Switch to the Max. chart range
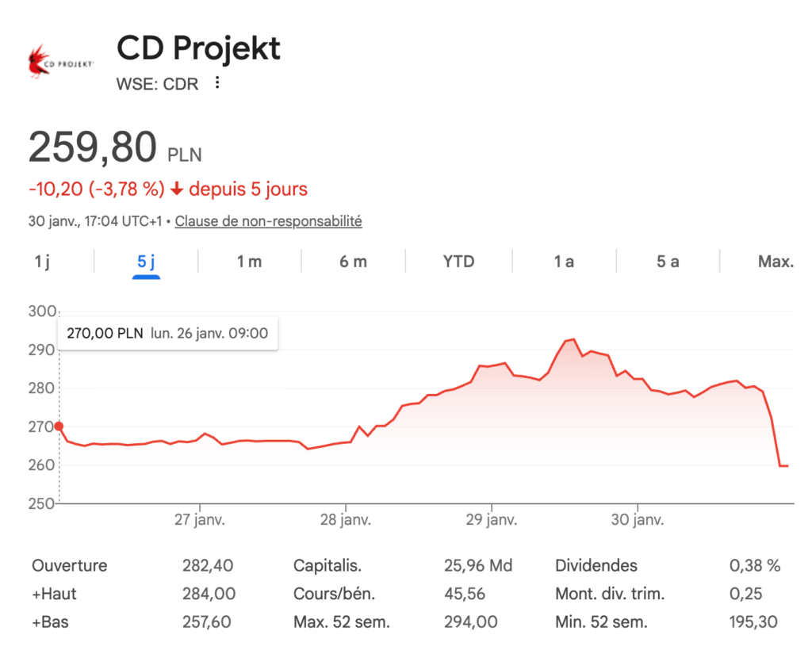The image size is (812, 654). point(775,261)
